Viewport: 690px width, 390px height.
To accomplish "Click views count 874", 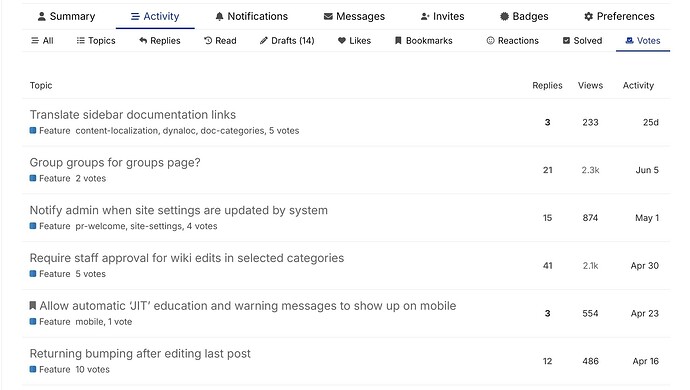I will 590,218.
